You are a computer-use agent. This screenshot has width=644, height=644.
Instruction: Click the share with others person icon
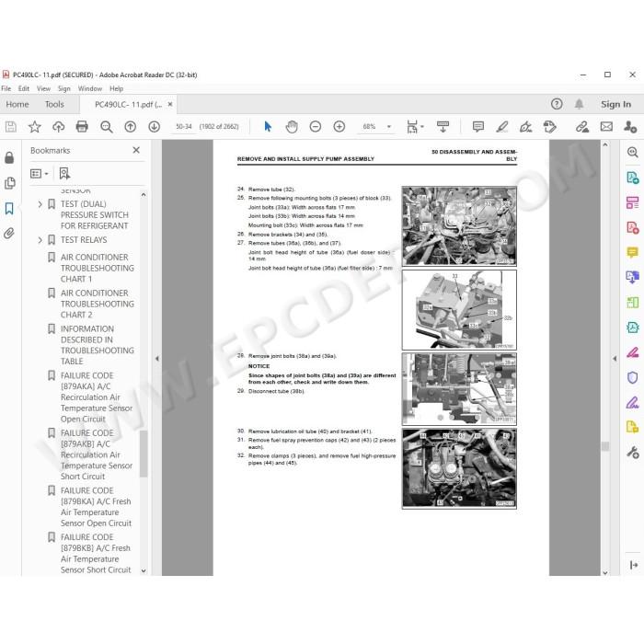tap(630, 127)
